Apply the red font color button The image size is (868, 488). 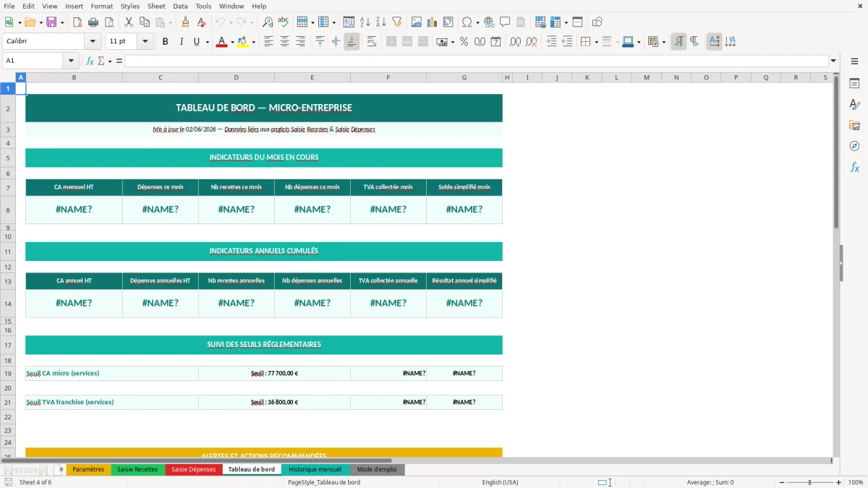coord(221,42)
